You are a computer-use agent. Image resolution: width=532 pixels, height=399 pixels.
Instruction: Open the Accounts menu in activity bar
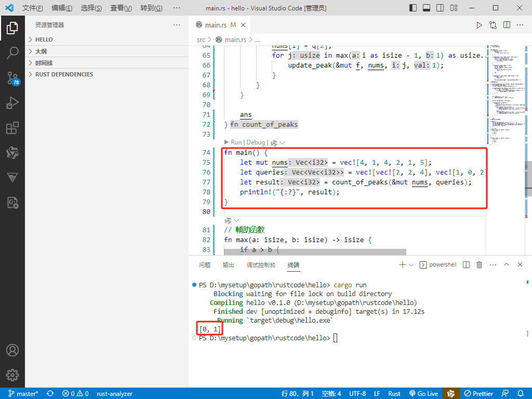(x=12, y=350)
